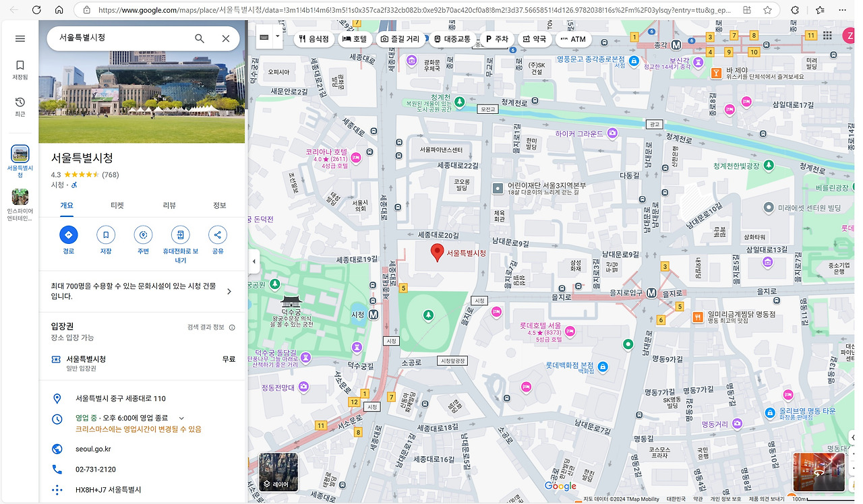This screenshot has height=504, width=863.
Task: Switch to the 정보 tab
Action: point(220,206)
